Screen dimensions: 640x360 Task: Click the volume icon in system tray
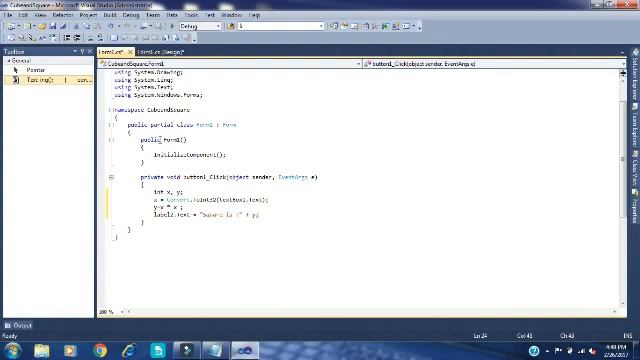(592, 351)
